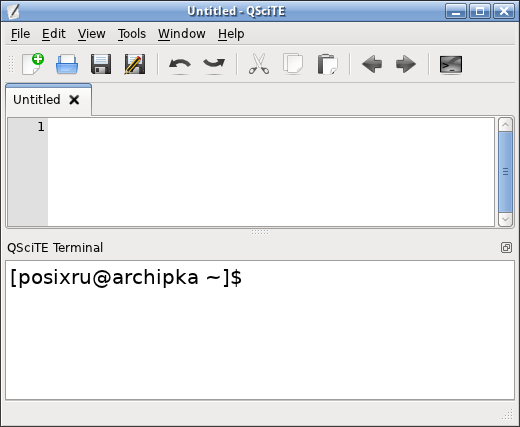Image resolution: width=520 pixels, height=427 pixels.
Task: Click the New document toolbar icon
Action: (33, 64)
